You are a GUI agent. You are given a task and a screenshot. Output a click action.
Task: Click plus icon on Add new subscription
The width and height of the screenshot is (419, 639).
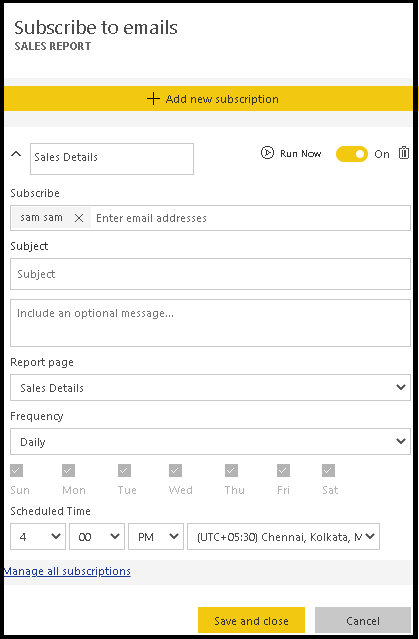153,99
